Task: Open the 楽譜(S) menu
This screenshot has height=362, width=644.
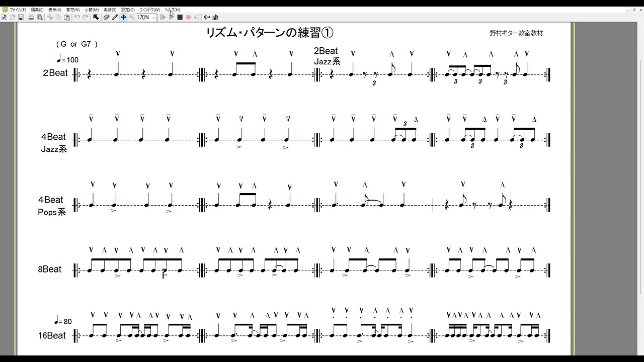Action: [x=110, y=10]
